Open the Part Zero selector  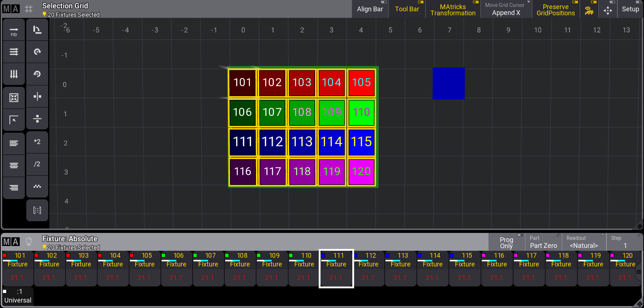coord(543,242)
